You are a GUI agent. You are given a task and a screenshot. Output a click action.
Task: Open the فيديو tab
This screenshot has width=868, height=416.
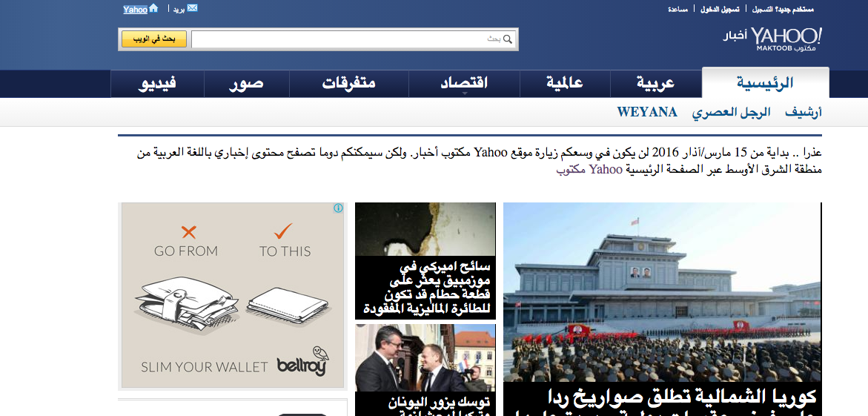coord(157,84)
